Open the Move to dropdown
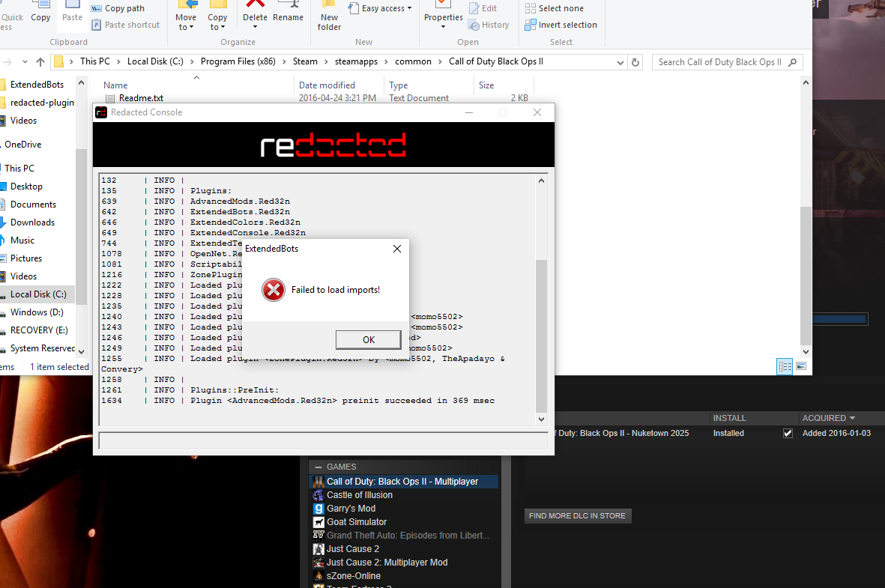 (x=186, y=22)
